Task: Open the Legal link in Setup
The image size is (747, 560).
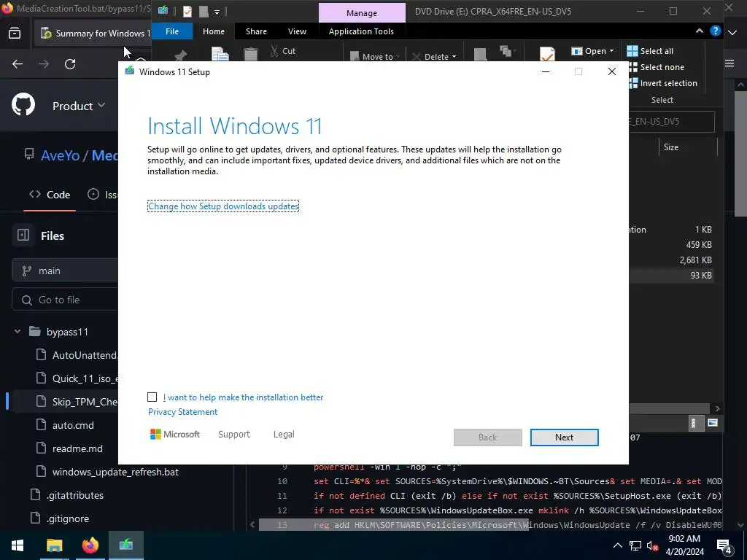Action: pyautogui.click(x=284, y=435)
